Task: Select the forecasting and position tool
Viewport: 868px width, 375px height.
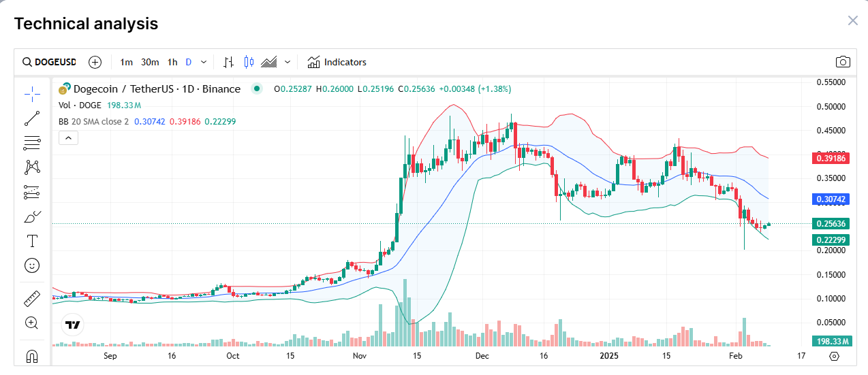Action: (32, 192)
